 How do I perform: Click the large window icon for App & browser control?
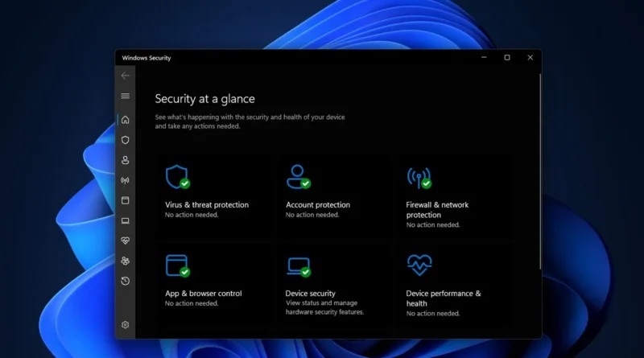click(x=177, y=265)
